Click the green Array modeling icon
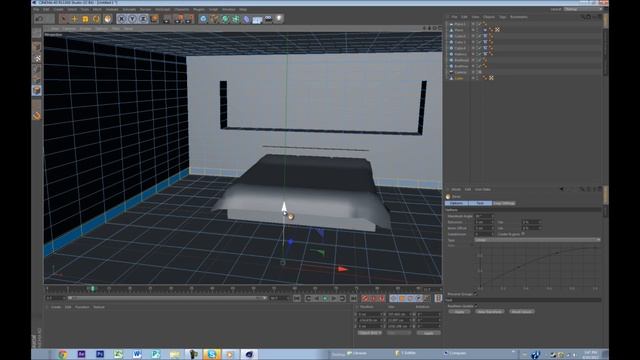The width and height of the screenshot is (640, 360). pyautogui.click(x=236, y=19)
